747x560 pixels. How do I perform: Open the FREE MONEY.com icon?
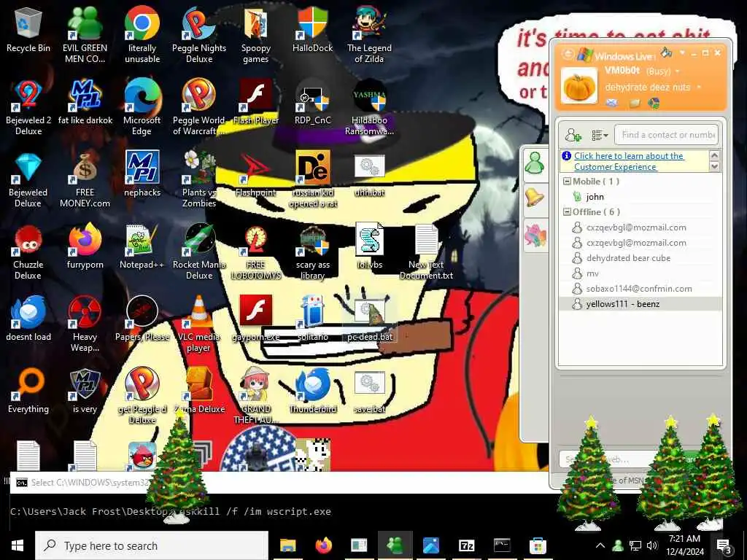pos(85,180)
